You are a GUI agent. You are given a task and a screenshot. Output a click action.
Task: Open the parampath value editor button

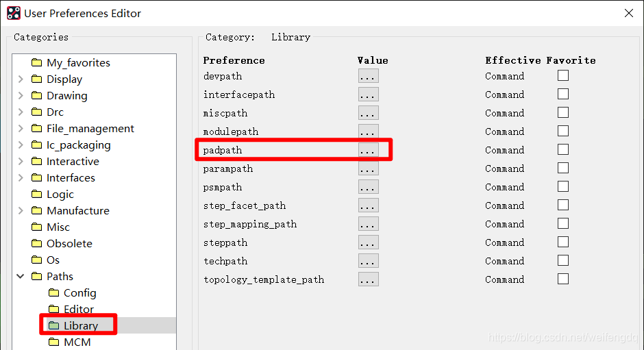coord(368,168)
